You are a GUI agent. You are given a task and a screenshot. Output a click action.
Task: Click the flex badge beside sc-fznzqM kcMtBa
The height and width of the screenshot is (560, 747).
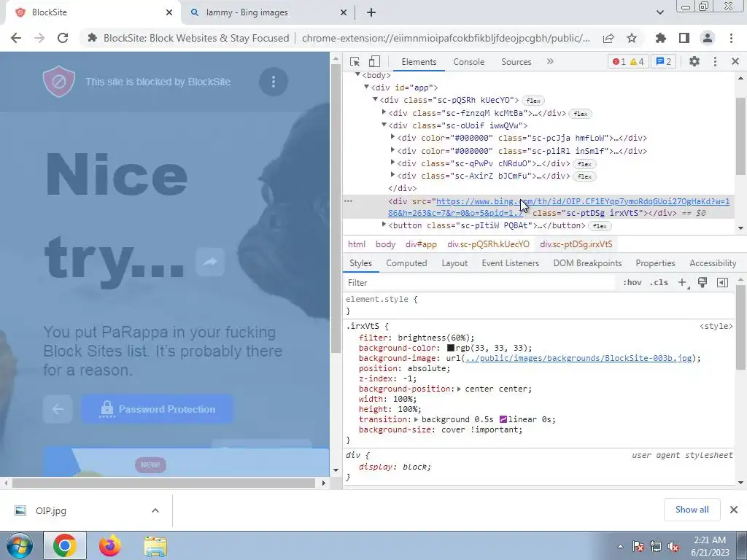point(580,114)
